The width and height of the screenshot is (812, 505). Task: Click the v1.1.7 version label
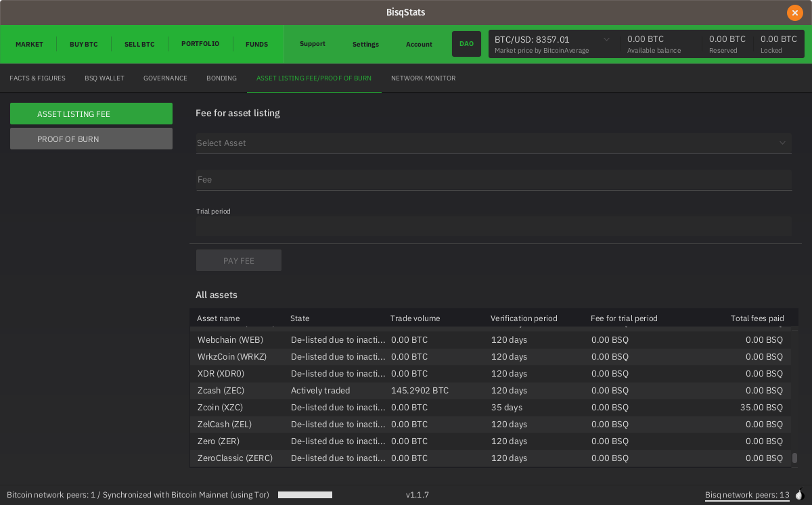[418, 495]
